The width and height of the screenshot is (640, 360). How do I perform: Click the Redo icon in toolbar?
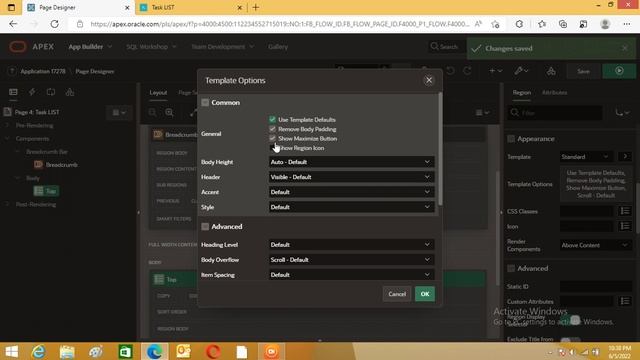coord(467,71)
